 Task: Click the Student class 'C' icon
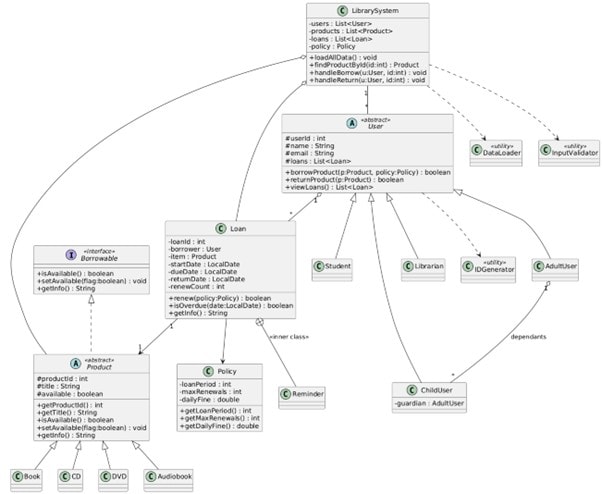pos(319,266)
